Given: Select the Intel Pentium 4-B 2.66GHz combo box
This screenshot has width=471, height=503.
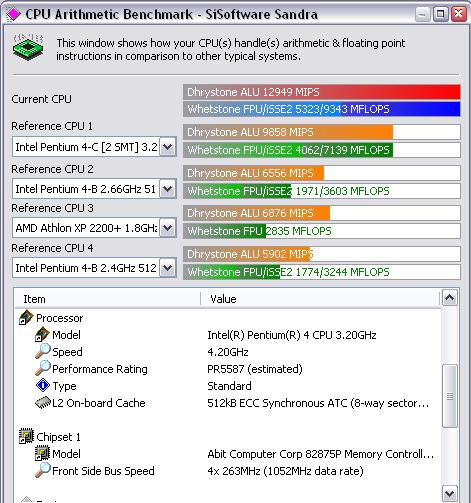Looking at the screenshot, I should [94, 189].
